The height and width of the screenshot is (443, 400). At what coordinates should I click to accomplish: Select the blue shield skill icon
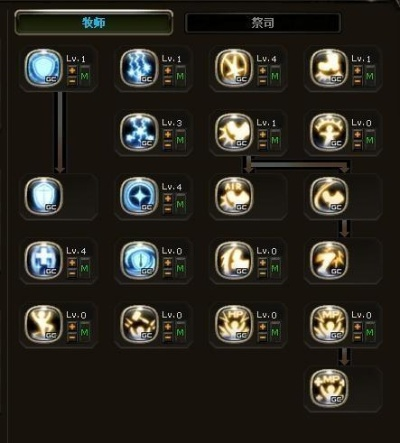point(44,68)
